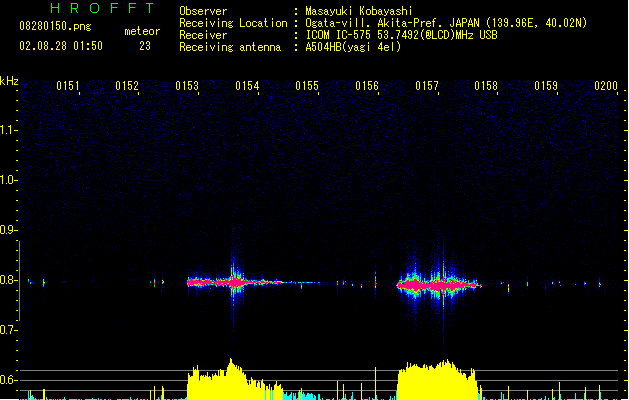
Task: Click the 0159 time axis marker
Action: coord(546,86)
